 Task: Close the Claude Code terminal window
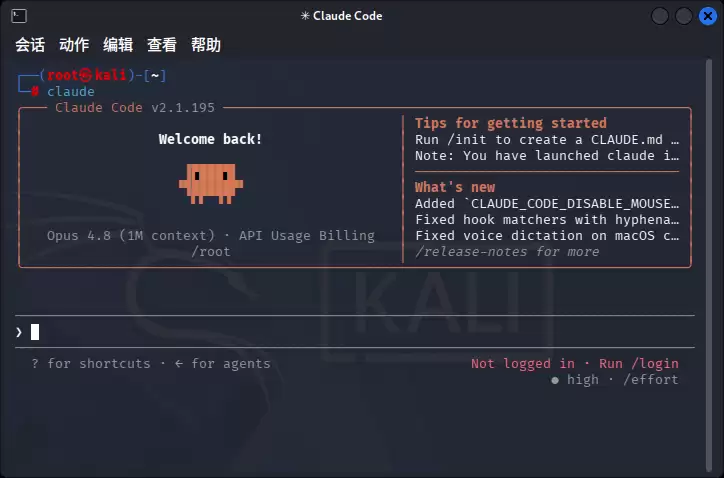pyautogui.click(x=708, y=16)
